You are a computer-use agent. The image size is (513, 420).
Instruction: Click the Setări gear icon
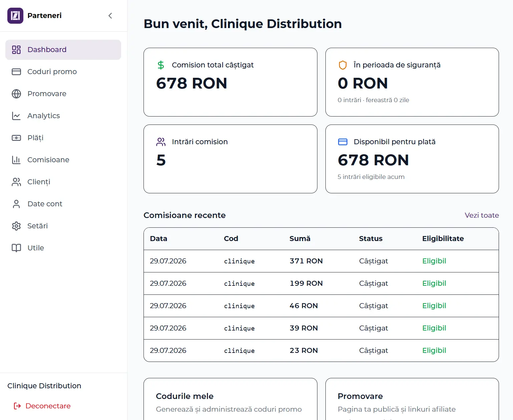[16, 226]
